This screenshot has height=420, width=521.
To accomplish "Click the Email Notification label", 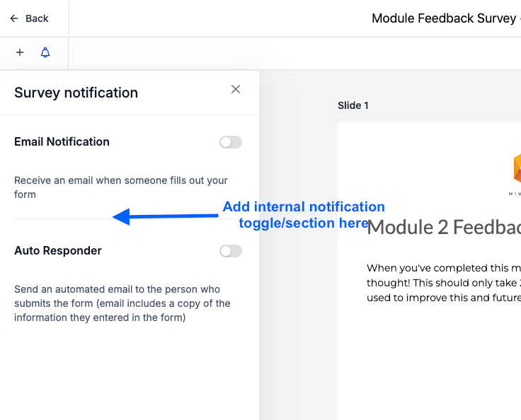I will pos(62,141).
